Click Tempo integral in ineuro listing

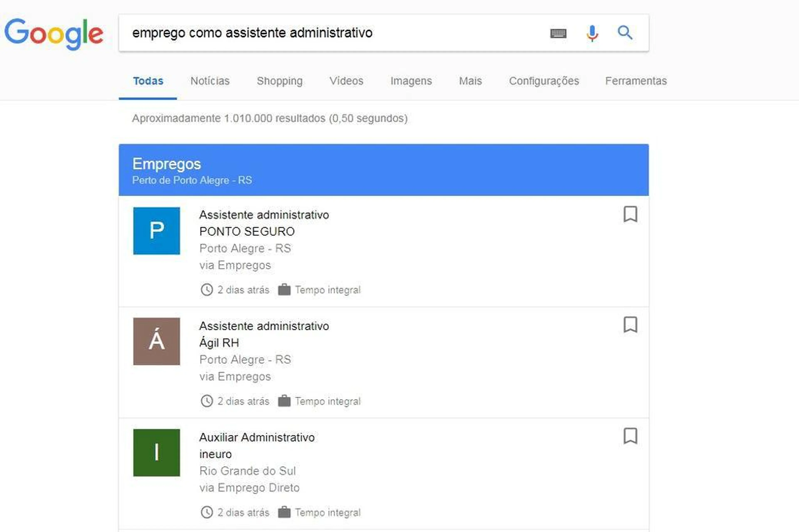pos(328,512)
